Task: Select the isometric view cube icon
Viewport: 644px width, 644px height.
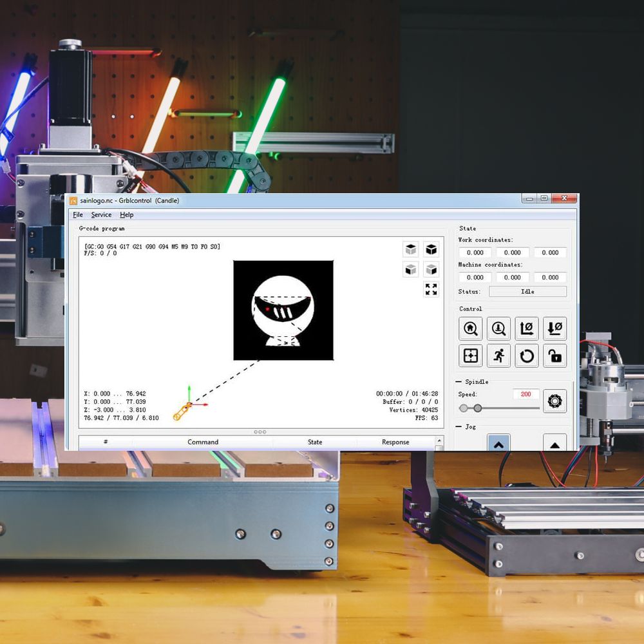Action: pyautogui.click(x=431, y=249)
